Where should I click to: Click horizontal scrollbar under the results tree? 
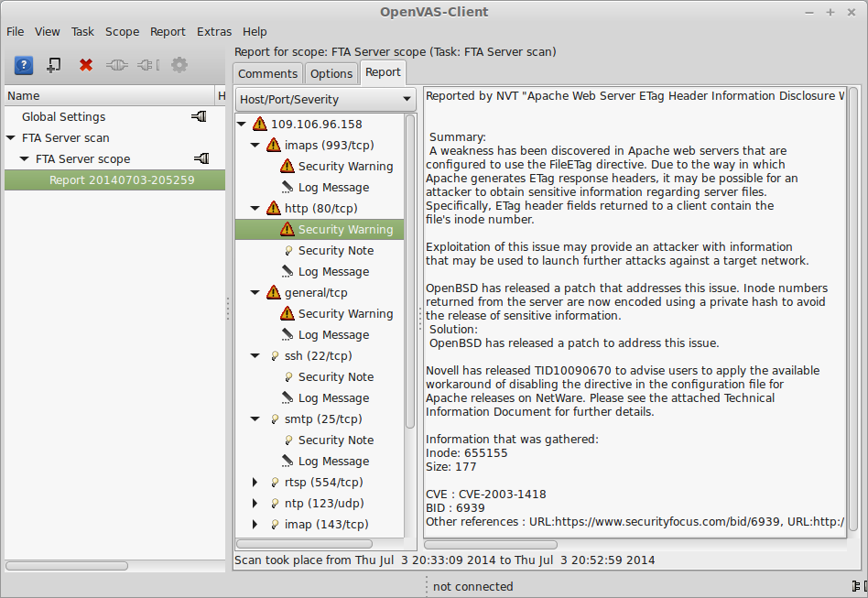click(x=304, y=544)
